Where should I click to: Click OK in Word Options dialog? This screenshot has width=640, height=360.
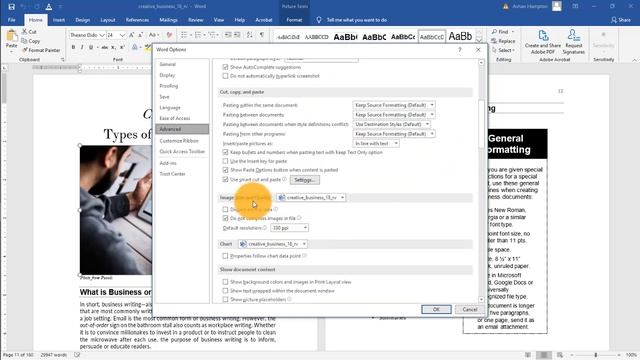pyautogui.click(x=436, y=309)
